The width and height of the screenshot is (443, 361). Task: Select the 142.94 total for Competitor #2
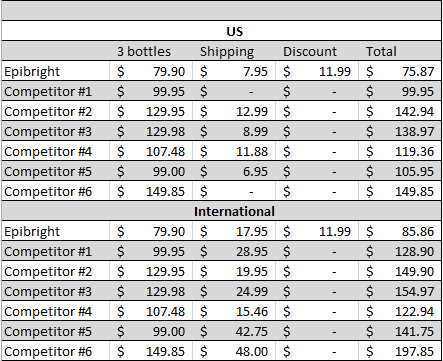tap(400, 111)
